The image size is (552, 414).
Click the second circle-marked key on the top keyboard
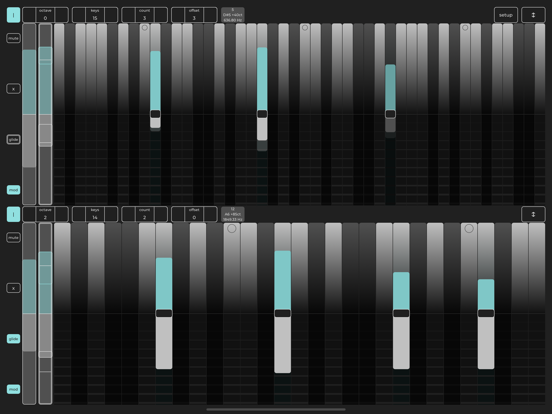[x=305, y=69]
